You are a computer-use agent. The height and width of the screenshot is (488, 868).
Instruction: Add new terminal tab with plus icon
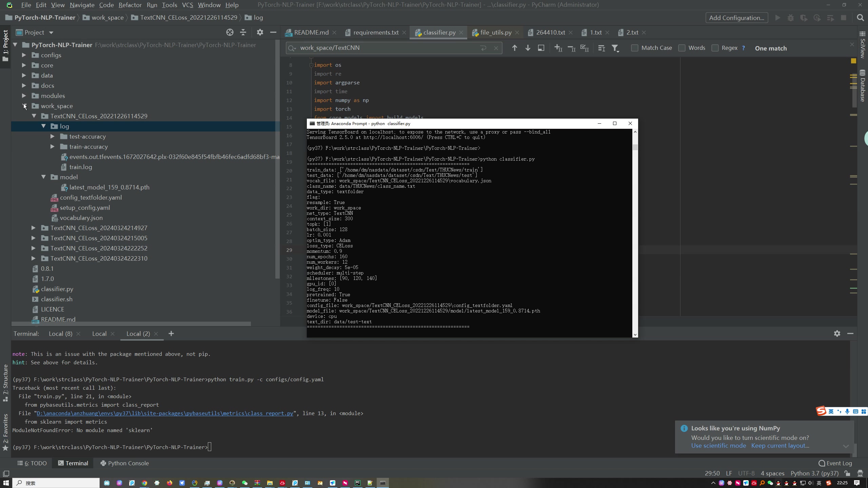171,334
